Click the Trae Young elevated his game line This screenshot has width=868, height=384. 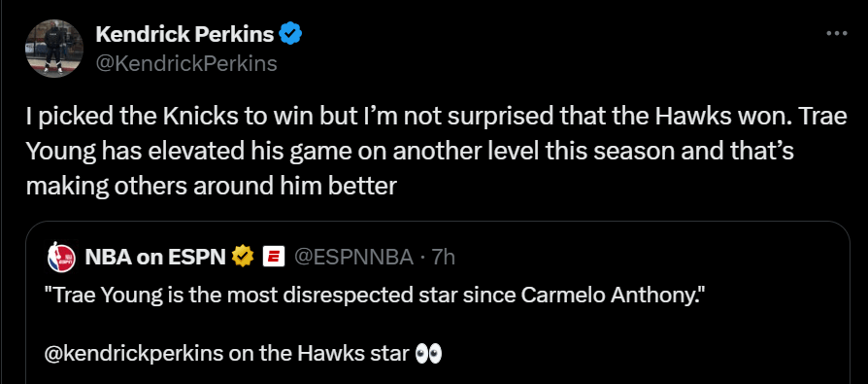coord(410,152)
